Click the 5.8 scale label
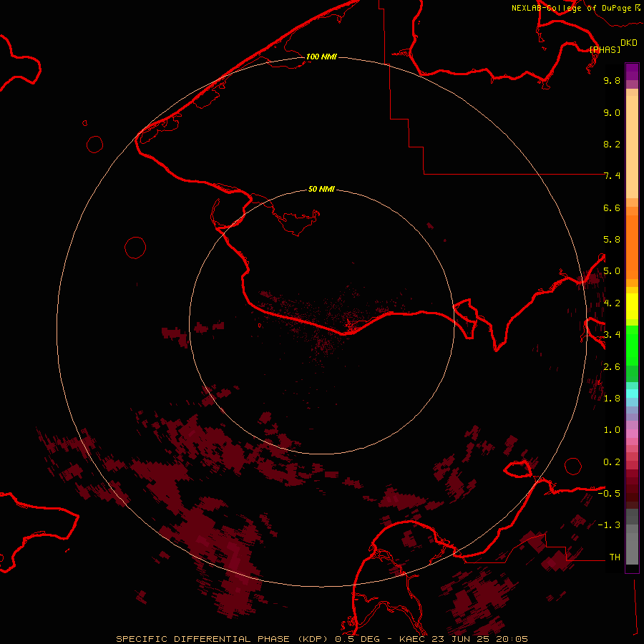This screenshot has height=644, width=644. point(612,240)
